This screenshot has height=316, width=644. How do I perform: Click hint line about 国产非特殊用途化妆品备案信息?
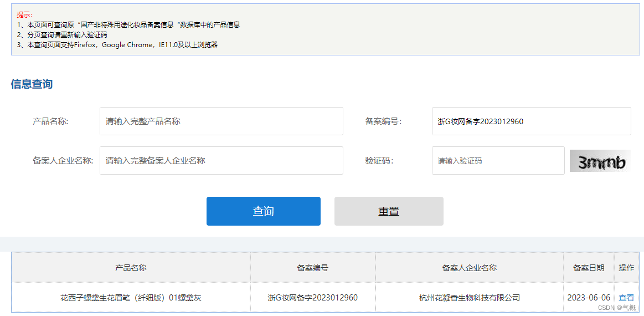(x=128, y=25)
